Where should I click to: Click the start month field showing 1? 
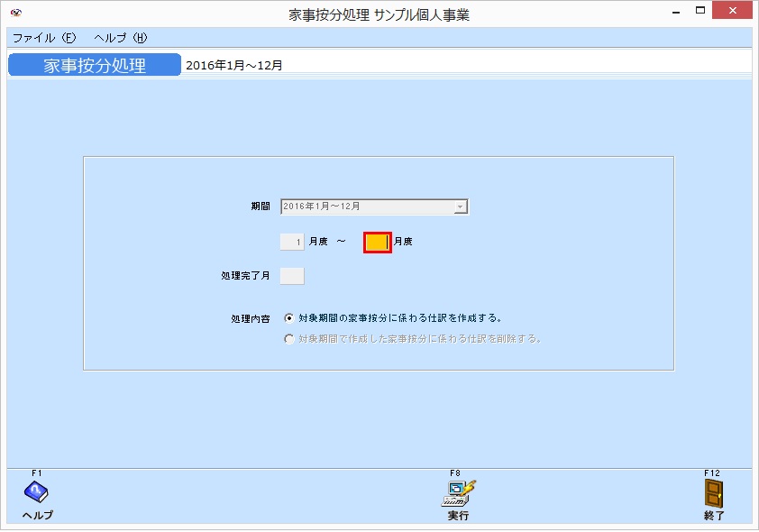291,241
